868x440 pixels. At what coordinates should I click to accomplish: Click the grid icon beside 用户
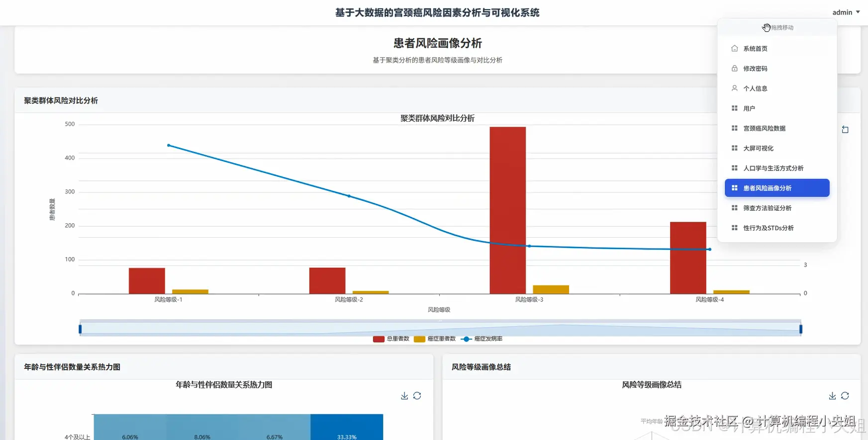click(734, 108)
